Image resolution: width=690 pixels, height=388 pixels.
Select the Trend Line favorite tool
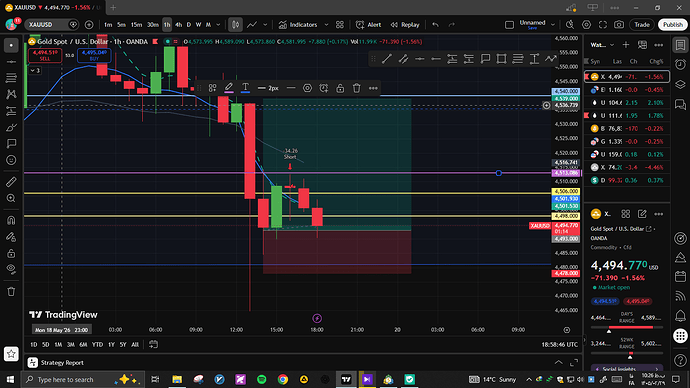387,59
